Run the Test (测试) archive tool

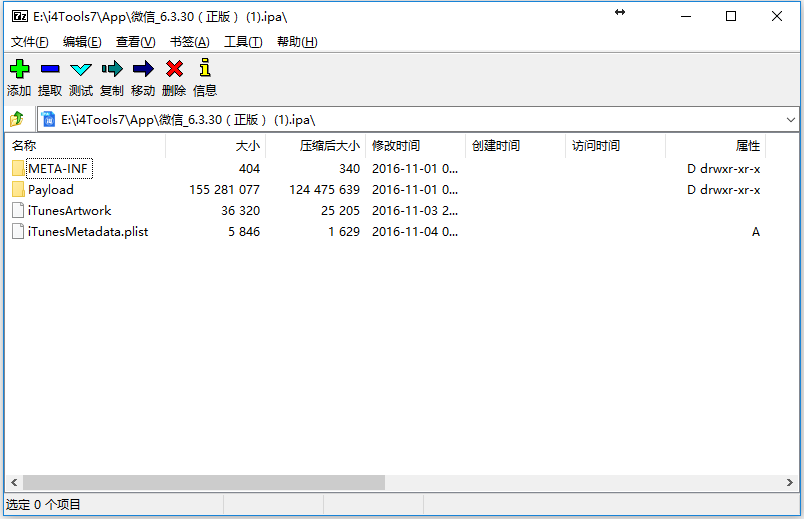(x=81, y=69)
